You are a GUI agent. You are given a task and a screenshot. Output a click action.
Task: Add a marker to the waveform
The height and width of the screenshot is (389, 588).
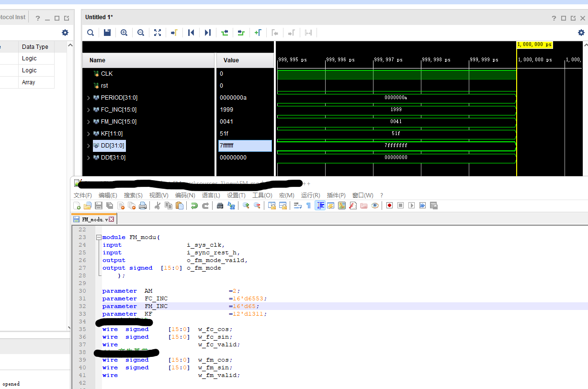[x=258, y=33]
